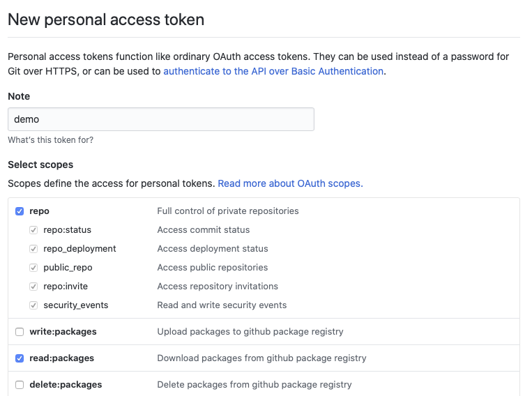
Task: Click the read:packages label text
Action: click(x=61, y=358)
